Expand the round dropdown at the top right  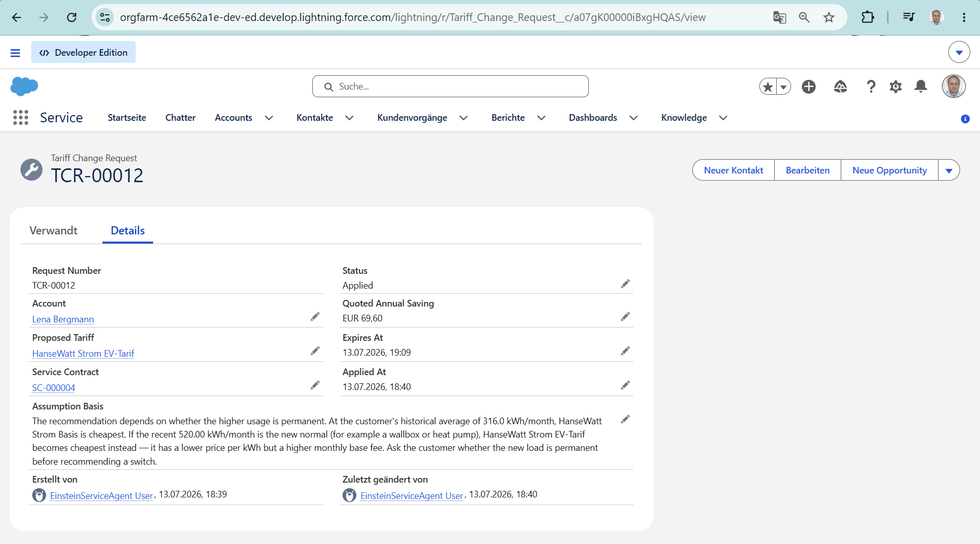point(959,52)
